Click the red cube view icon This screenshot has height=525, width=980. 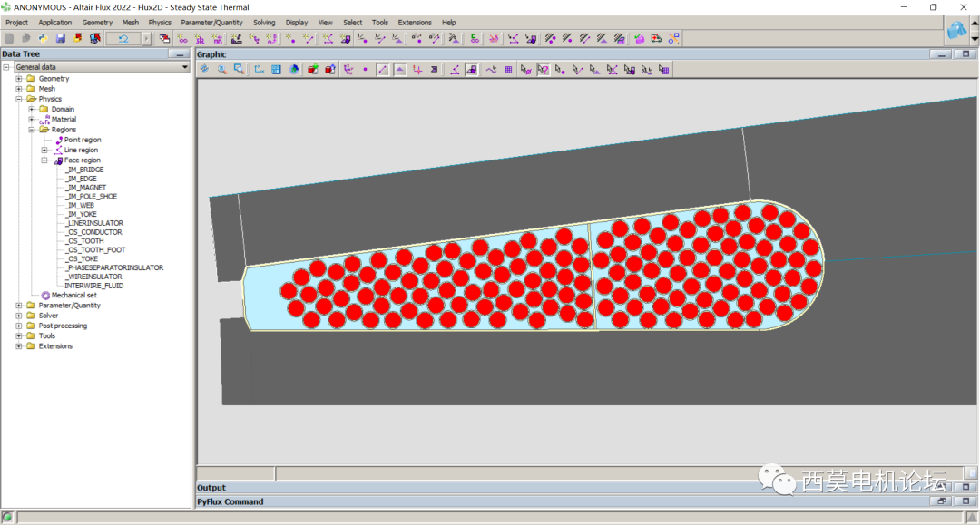[x=313, y=69]
